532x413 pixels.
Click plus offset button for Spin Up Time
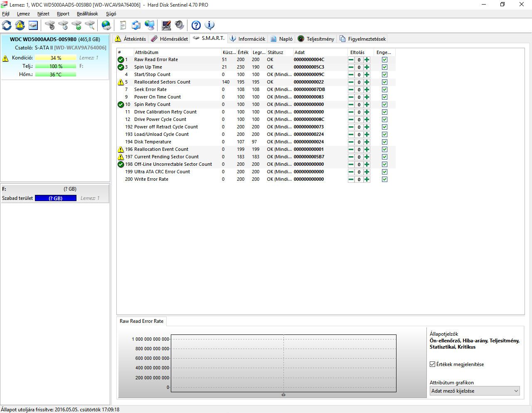[x=367, y=67]
